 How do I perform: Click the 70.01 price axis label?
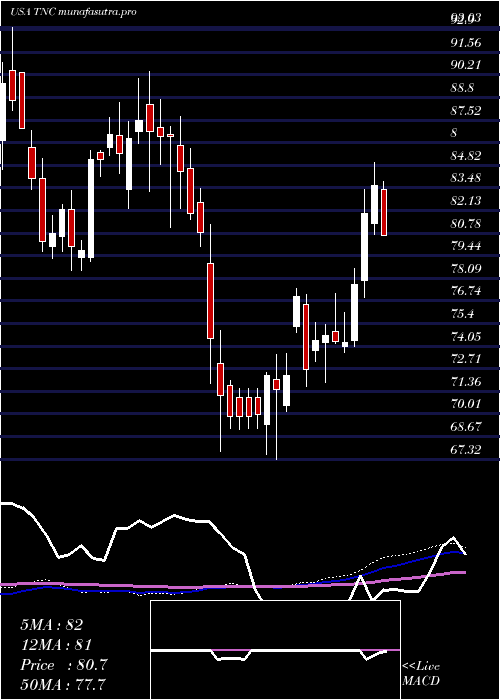coord(466,404)
